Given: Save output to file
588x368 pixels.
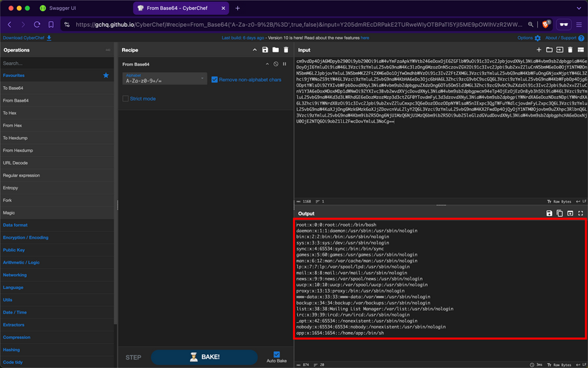Looking at the screenshot, I should pyautogui.click(x=549, y=213).
